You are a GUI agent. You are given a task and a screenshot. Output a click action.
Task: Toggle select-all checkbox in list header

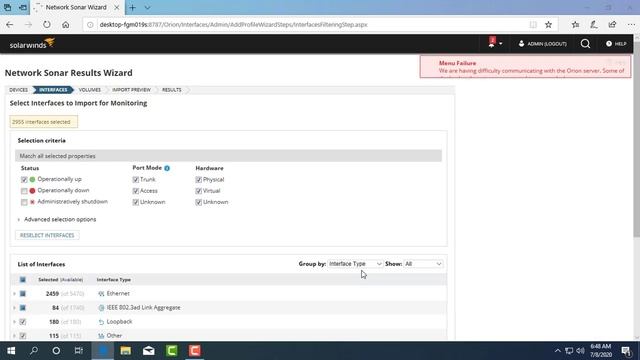click(x=23, y=280)
